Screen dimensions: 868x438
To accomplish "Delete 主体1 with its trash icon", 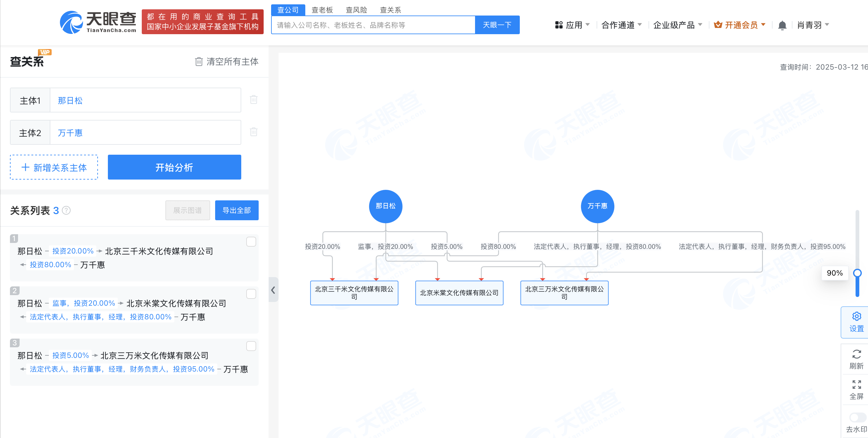I will point(253,100).
